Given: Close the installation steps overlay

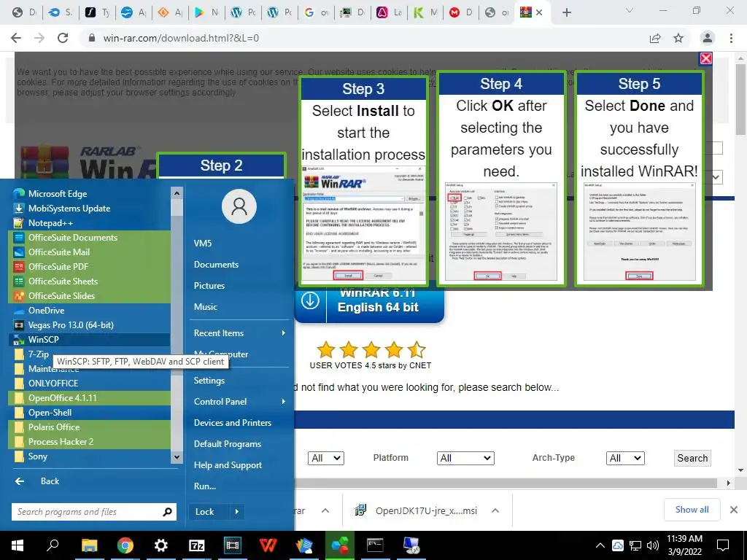Looking at the screenshot, I should tap(706, 58).
